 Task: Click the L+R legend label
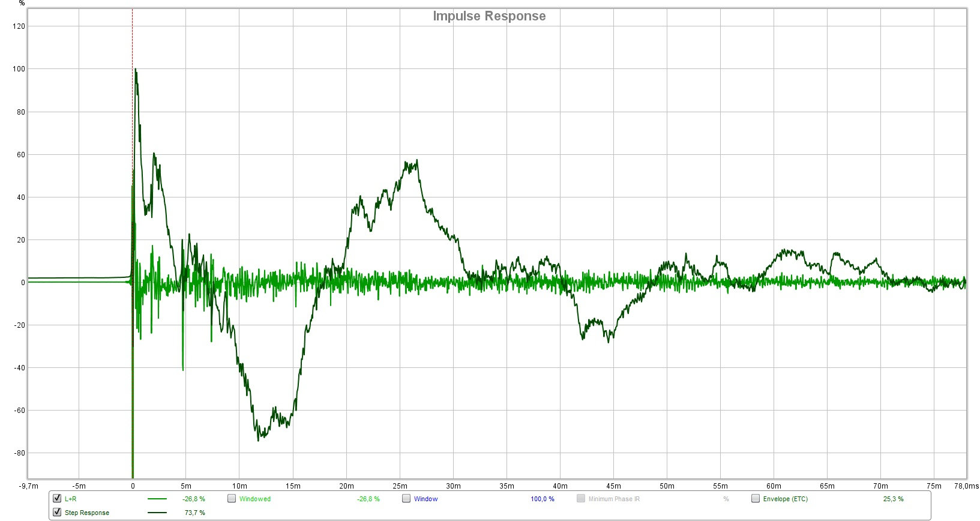[70, 499]
